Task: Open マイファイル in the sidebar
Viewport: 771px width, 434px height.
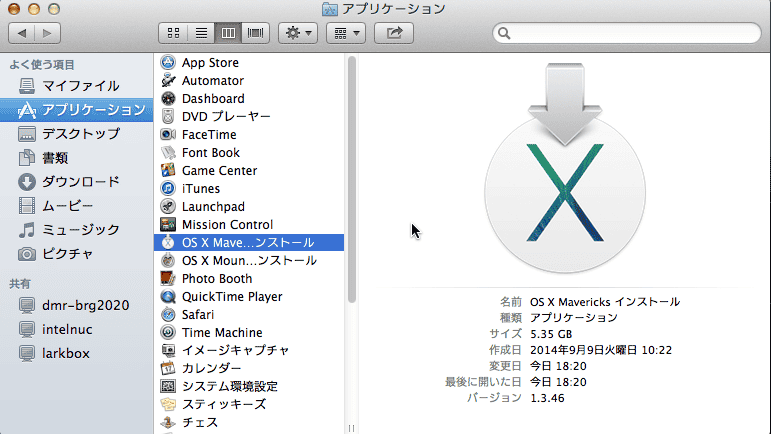Action: (x=77, y=86)
